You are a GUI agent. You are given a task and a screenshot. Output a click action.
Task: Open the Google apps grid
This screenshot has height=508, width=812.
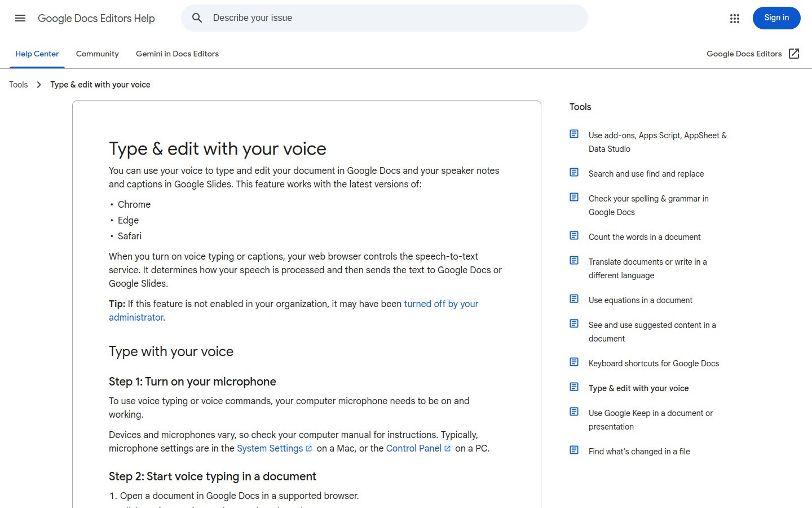click(x=734, y=18)
